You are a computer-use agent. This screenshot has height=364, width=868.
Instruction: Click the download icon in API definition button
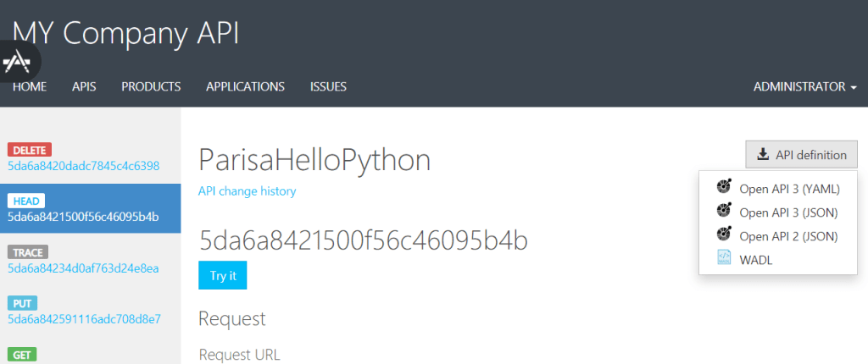coord(763,155)
